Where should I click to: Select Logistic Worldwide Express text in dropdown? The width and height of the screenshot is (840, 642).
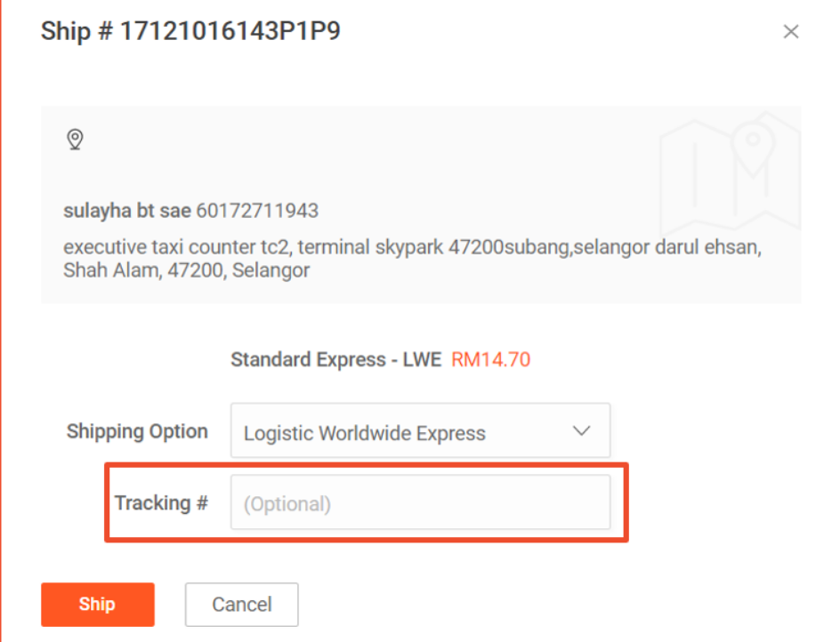[x=365, y=433]
